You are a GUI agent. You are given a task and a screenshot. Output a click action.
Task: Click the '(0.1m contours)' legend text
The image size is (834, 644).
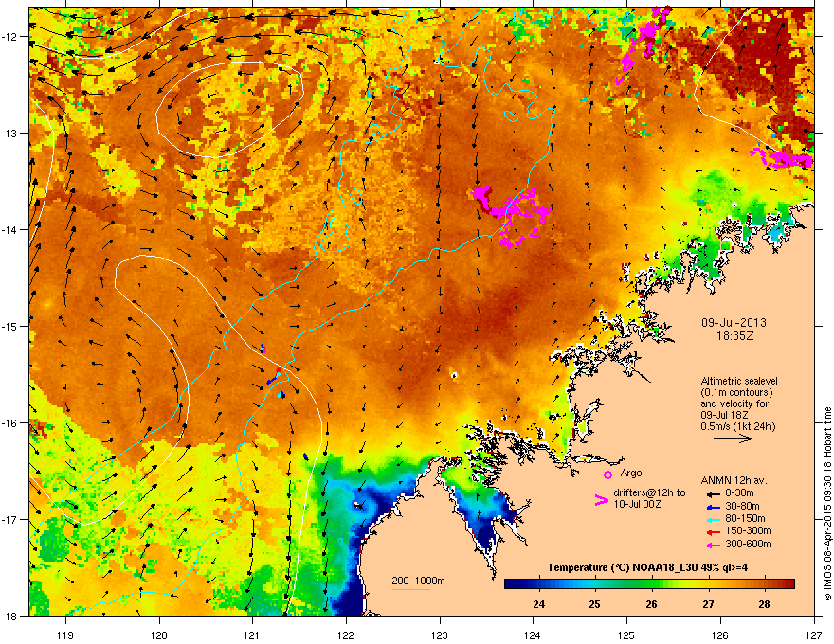pos(736,393)
